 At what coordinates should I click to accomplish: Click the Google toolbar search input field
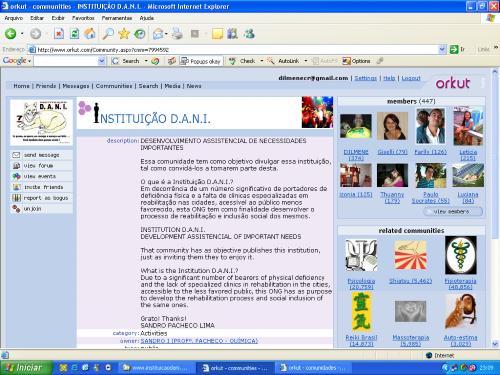[x=66, y=61]
